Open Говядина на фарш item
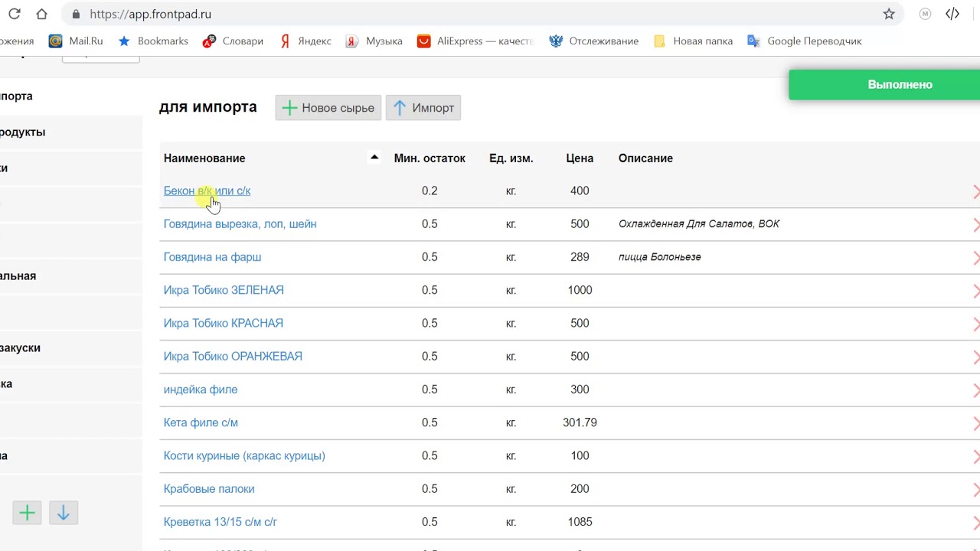Viewport: 980px width, 551px height. [212, 257]
